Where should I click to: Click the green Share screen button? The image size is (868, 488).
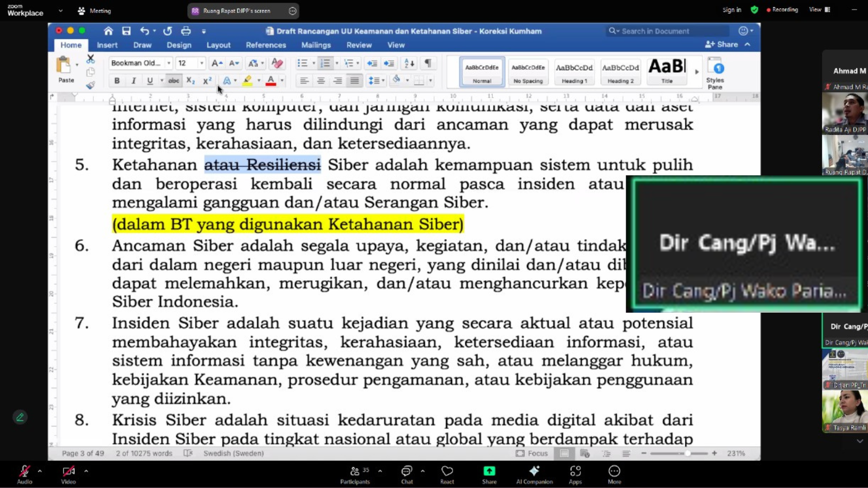pyautogui.click(x=489, y=474)
